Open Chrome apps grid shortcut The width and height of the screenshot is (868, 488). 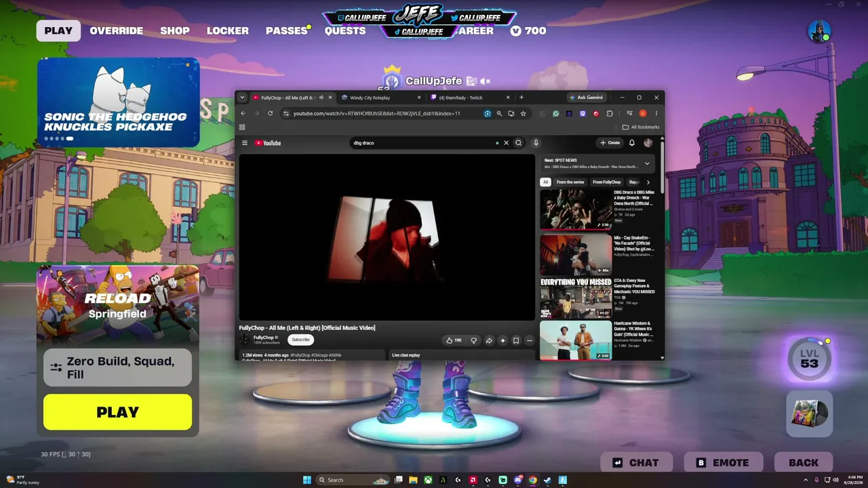[x=242, y=127]
